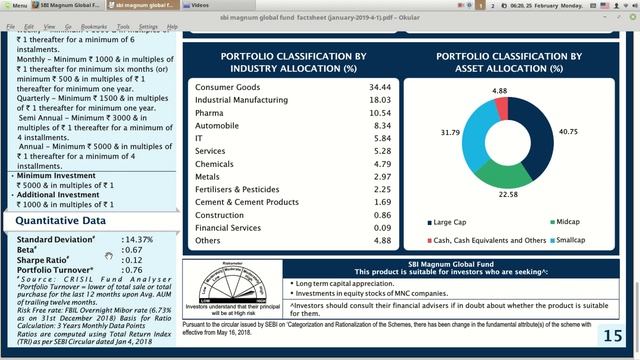Screen dimensions: 640x360
Task: Minimize the Okular window
Action: [604, 17]
